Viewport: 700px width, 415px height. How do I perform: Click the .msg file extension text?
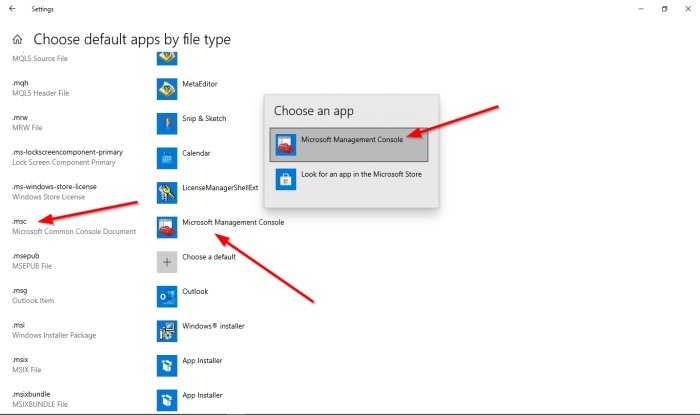pos(20,291)
